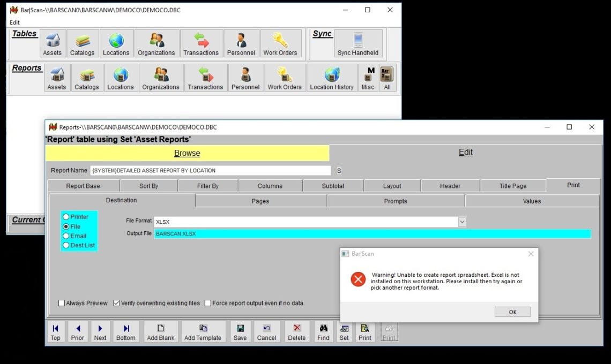Open the Edit menu in Bar|Scan window
This screenshot has height=364, width=611.
(x=15, y=22)
